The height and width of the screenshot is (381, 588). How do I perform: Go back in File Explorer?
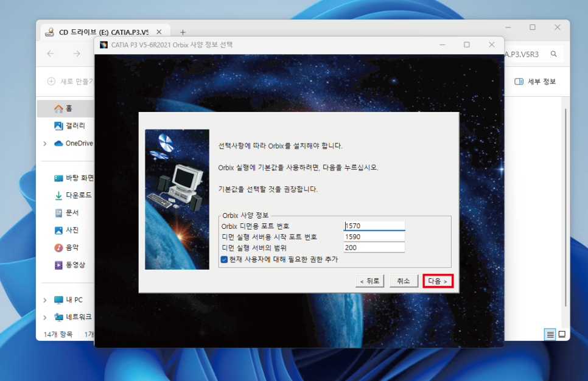coord(51,54)
